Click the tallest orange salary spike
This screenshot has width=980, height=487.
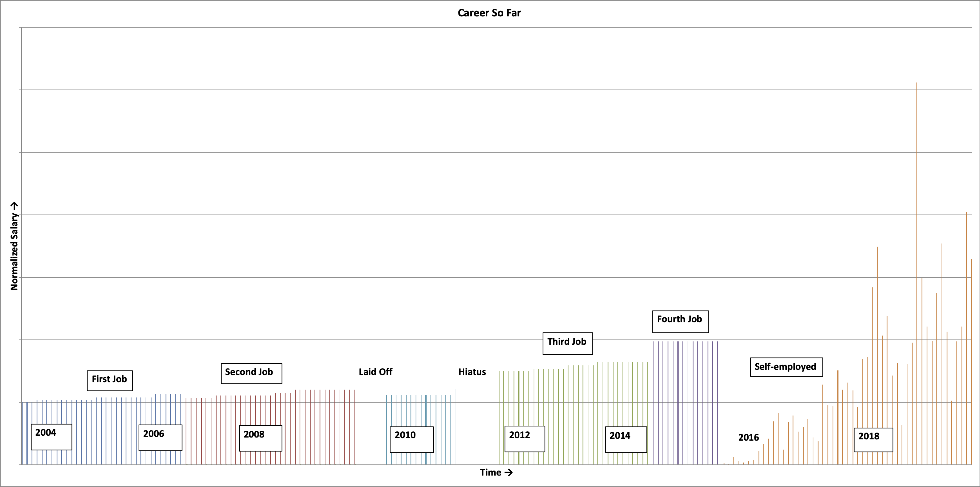tap(917, 273)
